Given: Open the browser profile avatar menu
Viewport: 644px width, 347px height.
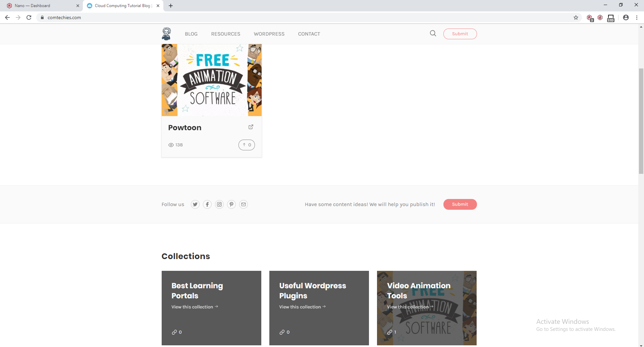Looking at the screenshot, I should click(626, 17).
